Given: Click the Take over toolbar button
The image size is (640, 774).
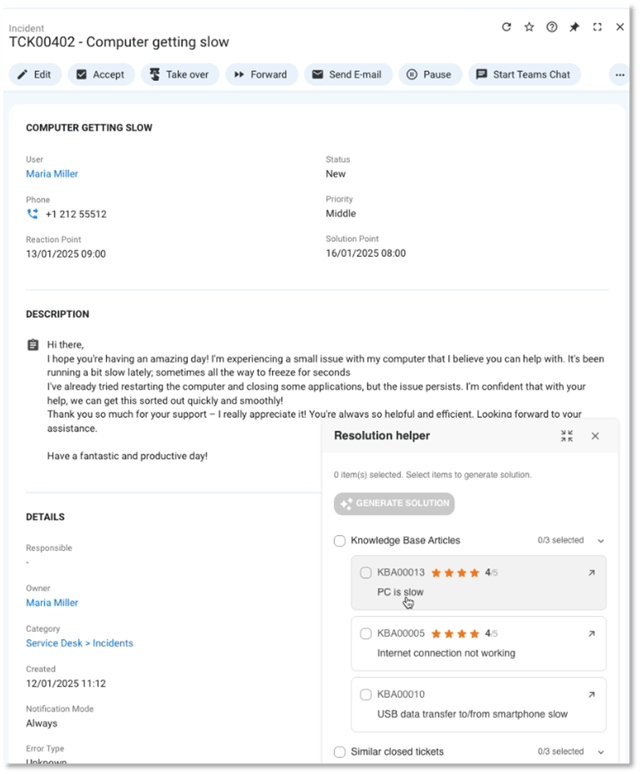Looking at the screenshot, I should [x=179, y=74].
